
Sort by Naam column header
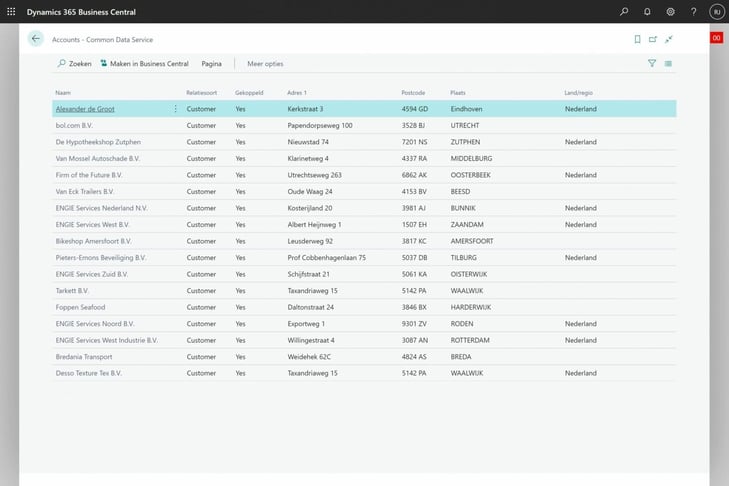[x=63, y=93]
